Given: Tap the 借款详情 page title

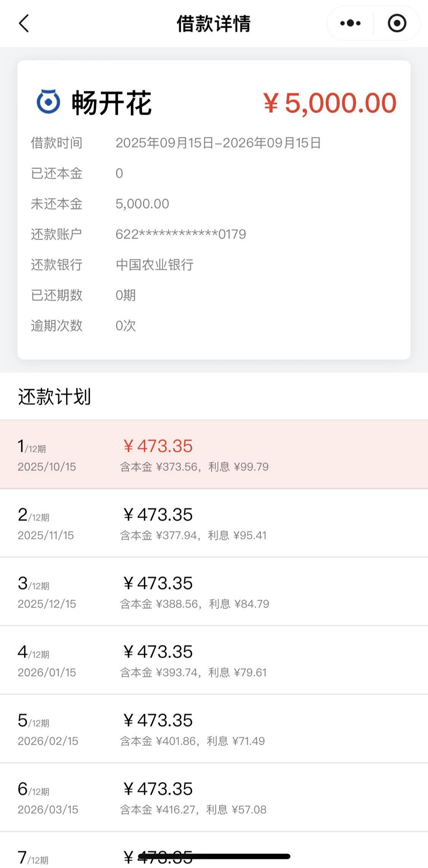Looking at the screenshot, I should pos(214,24).
